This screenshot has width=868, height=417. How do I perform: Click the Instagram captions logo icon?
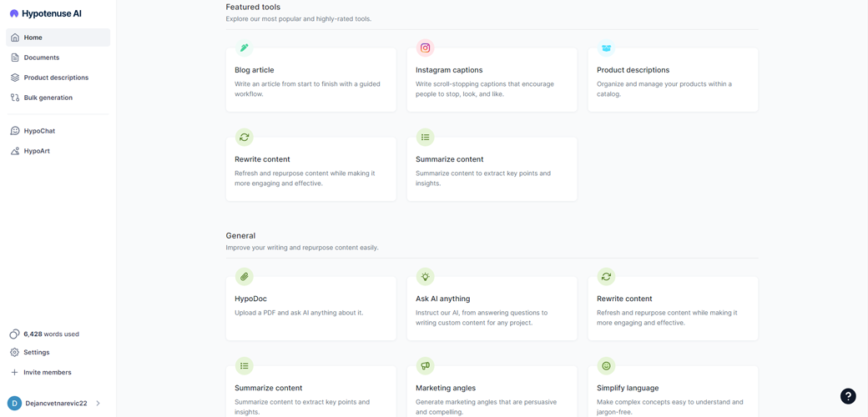coord(425,48)
